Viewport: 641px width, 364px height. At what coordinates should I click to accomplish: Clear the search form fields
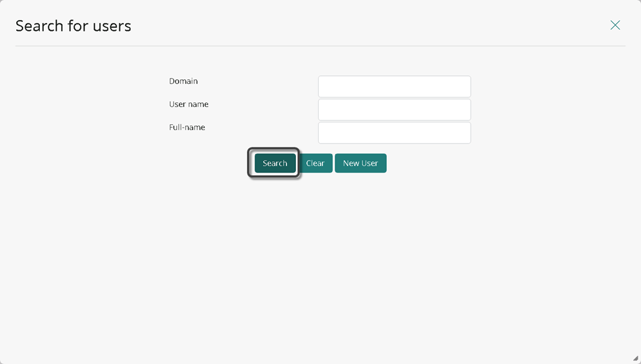pyautogui.click(x=315, y=163)
